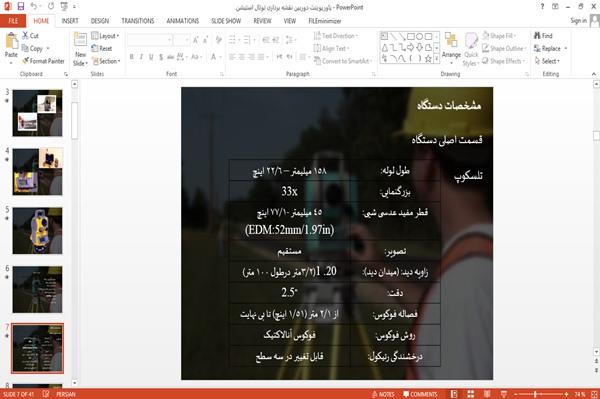The height and width of the screenshot is (399, 600).
Task: Insert text box from shapes gallery
Action: click(385, 36)
